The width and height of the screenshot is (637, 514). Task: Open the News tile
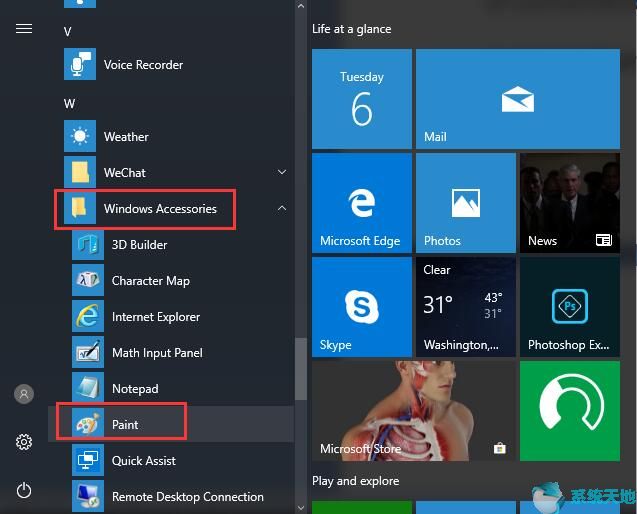coord(570,203)
